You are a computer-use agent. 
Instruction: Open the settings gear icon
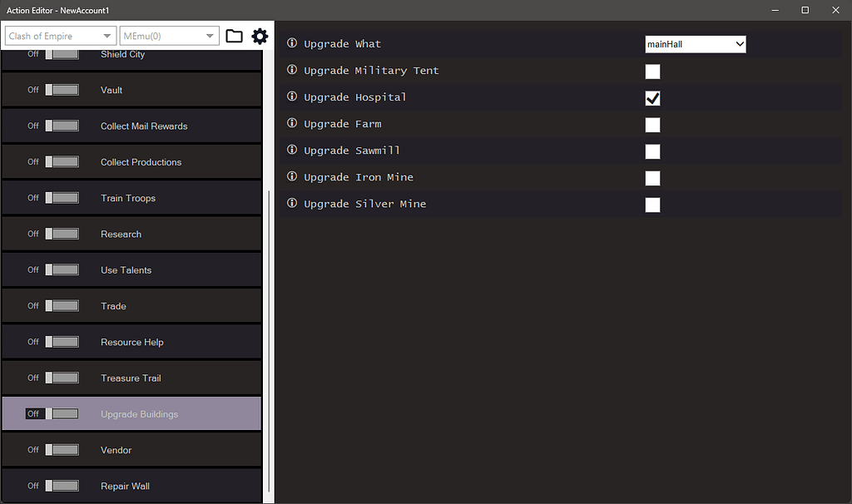[x=260, y=36]
